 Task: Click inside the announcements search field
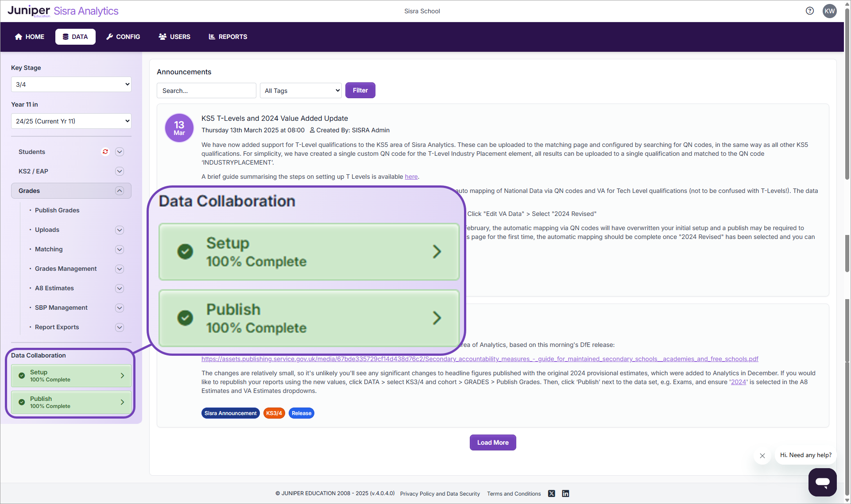click(x=206, y=90)
